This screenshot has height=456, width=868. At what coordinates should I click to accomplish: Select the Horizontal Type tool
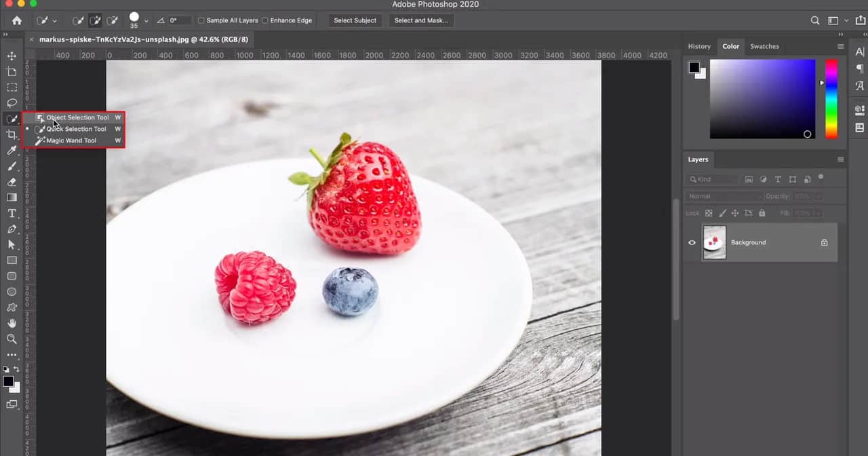click(x=11, y=213)
